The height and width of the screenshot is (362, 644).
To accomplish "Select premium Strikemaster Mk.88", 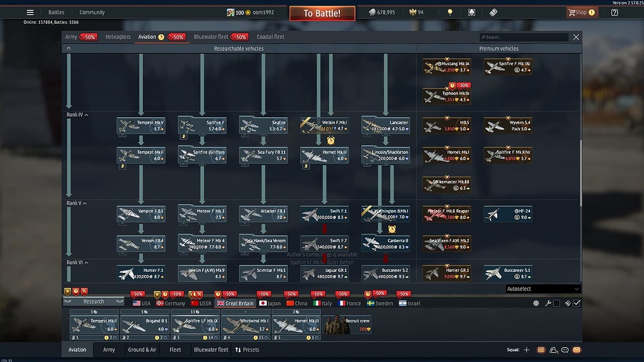I will (447, 184).
